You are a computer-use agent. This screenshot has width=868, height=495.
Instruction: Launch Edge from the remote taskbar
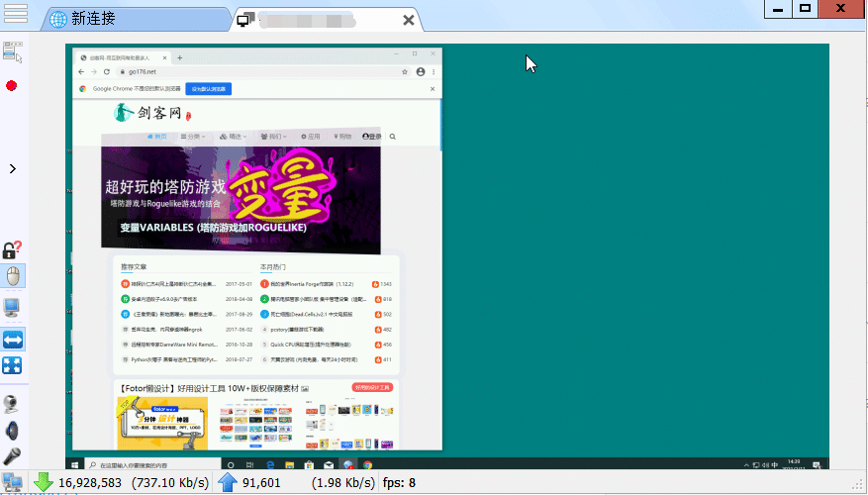tap(271, 465)
